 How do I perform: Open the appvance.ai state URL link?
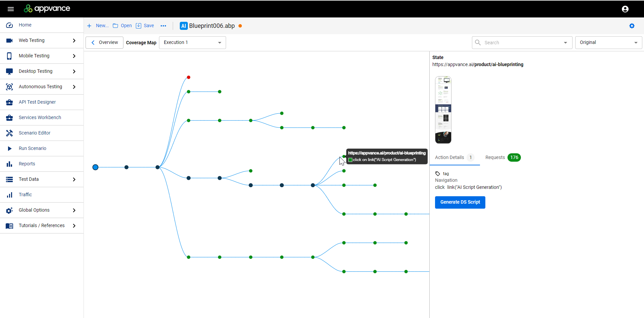(478, 65)
